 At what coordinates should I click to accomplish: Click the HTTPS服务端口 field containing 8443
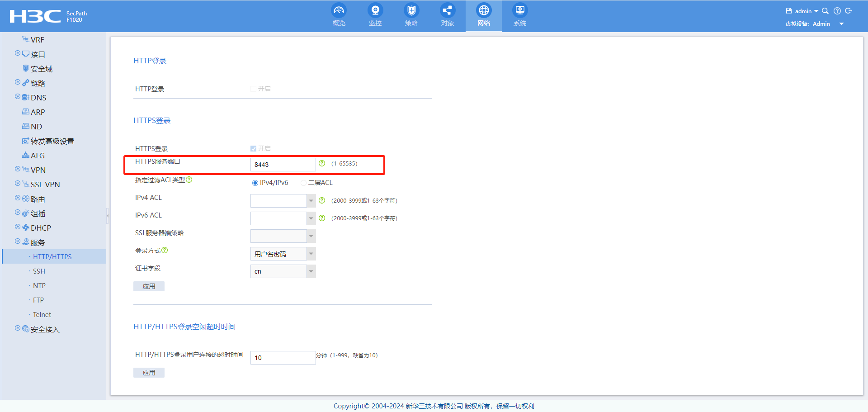[283, 165]
